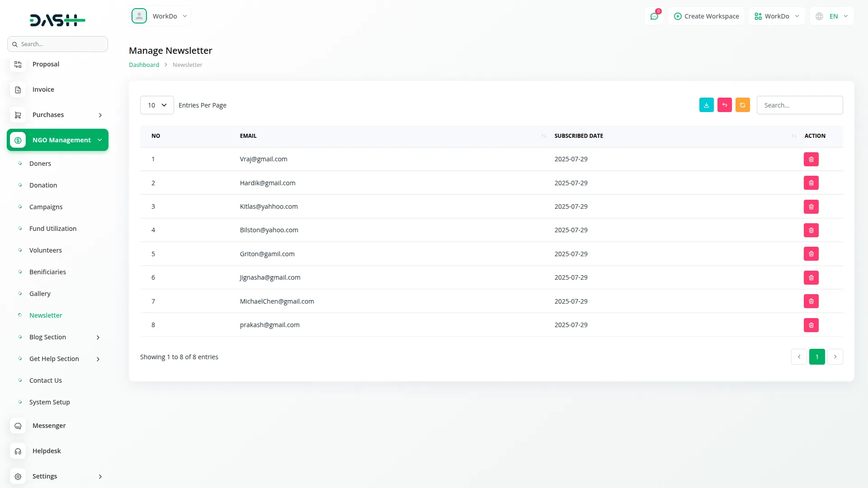Viewport: 868px width, 488px height.
Task: Go to next page pagination arrow
Action: click(835, 357)
